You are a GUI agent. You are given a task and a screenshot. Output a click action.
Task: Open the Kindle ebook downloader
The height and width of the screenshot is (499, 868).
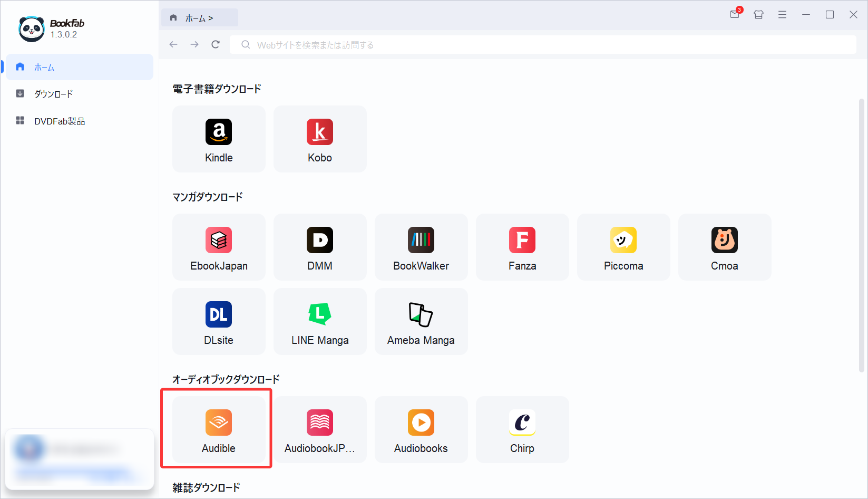pyautogui.click(x=219, y=139)
